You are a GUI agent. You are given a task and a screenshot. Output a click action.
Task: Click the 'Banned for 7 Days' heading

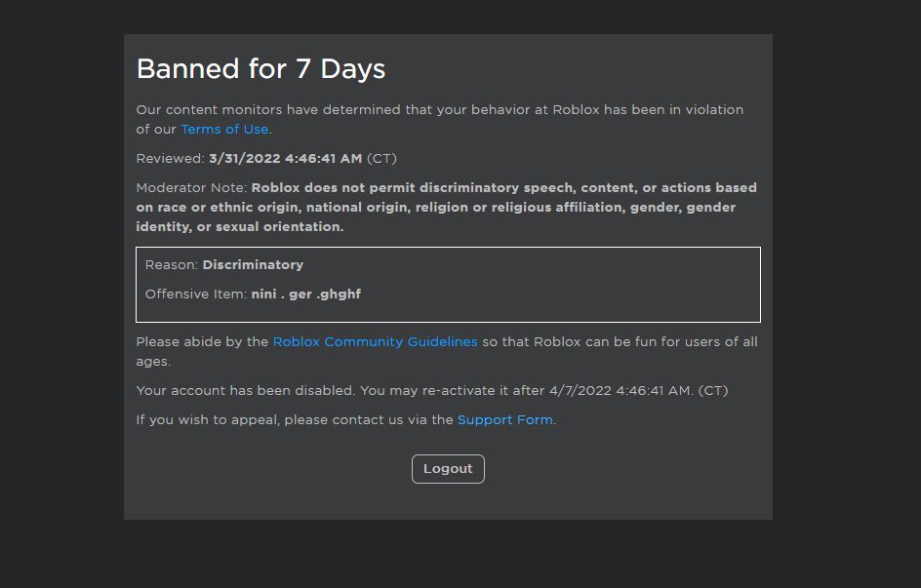point(260,68)
